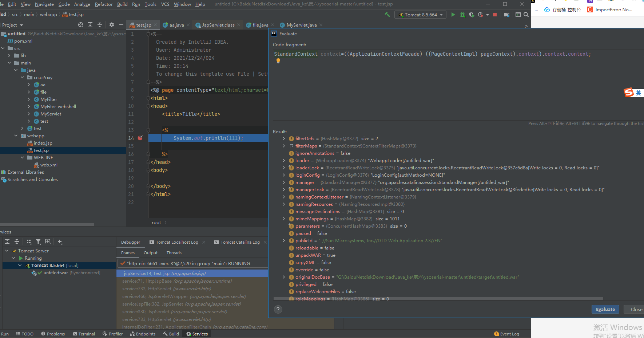Run Tomcat with the green play icon
644x338 pixels.
pyautogui.click(x=453, y=15)
